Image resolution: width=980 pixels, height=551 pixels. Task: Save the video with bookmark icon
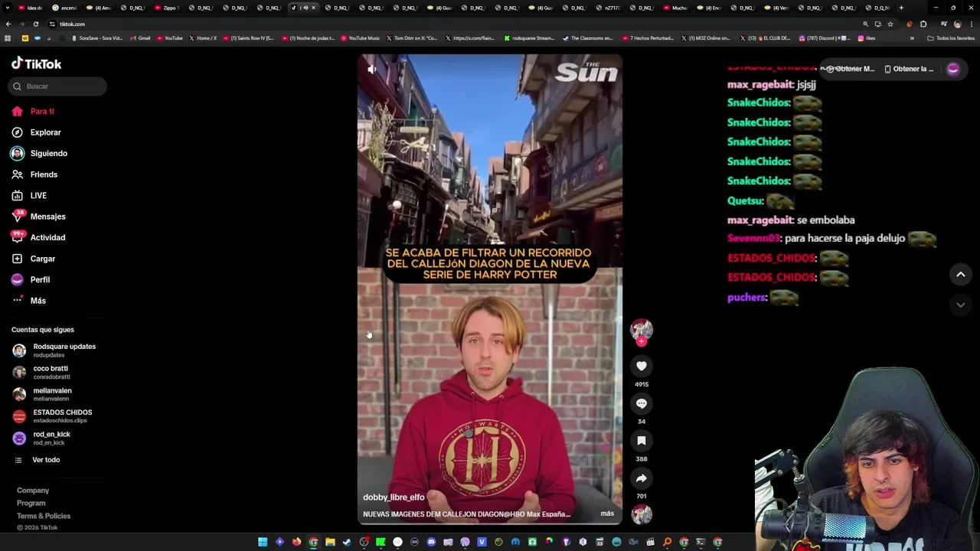tap(642, 441)
